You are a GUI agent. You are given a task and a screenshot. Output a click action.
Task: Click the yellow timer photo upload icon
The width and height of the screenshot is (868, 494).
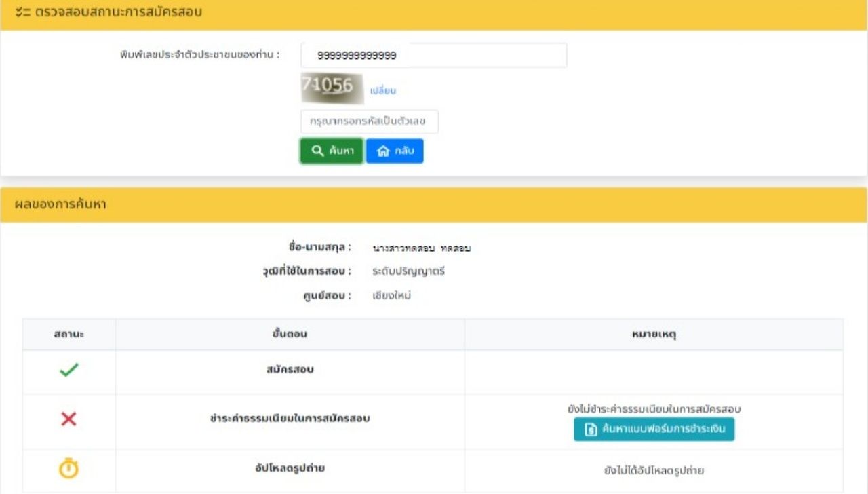point(68,469)
